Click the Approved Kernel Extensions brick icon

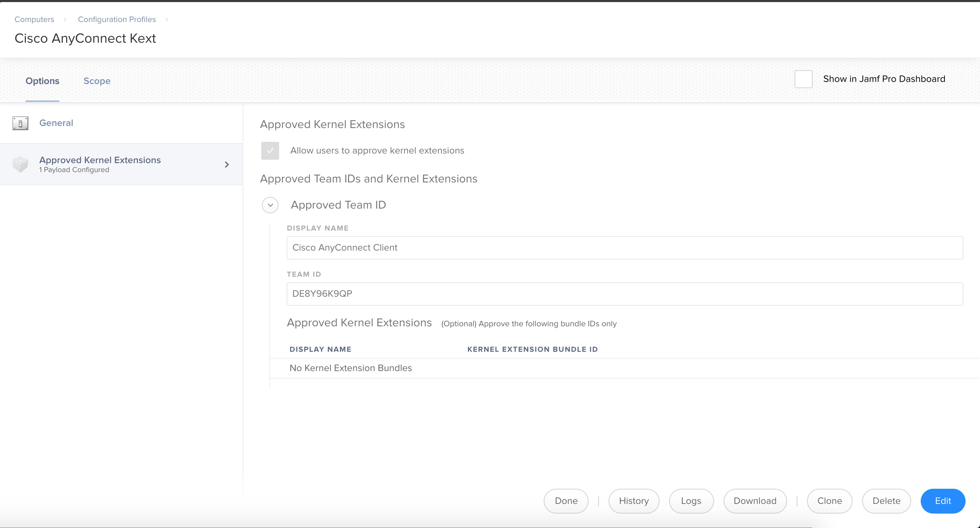click(20, 164)
